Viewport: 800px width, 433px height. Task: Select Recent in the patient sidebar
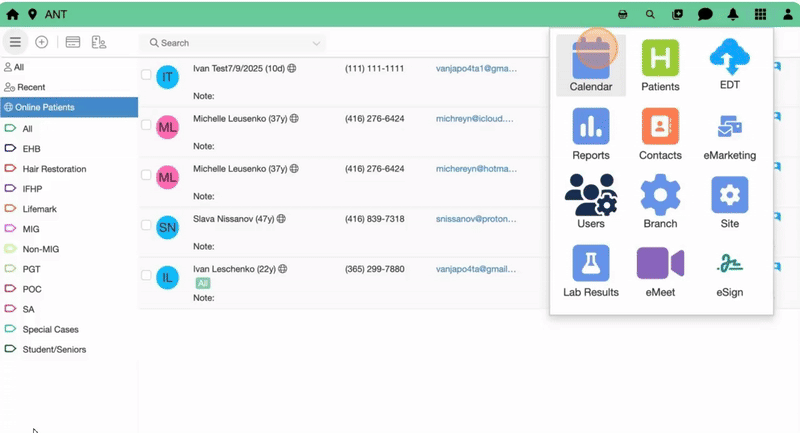pos(30,87)
